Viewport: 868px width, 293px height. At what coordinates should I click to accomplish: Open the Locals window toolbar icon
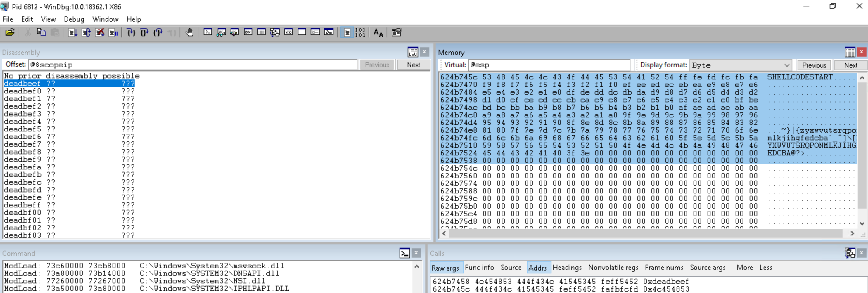[x=234, y=32]
